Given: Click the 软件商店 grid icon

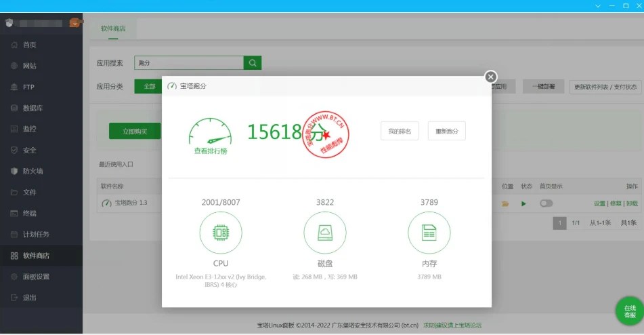Looking at the screenshot, I should click(x=14, y=256).
